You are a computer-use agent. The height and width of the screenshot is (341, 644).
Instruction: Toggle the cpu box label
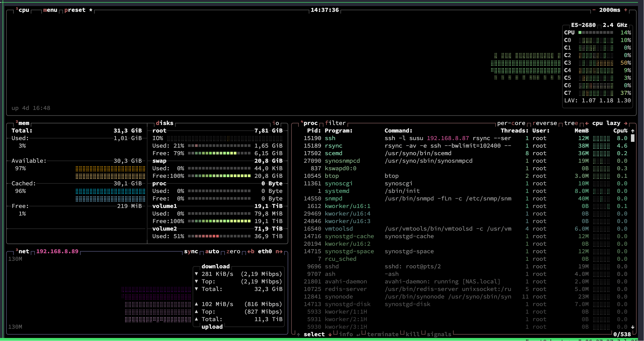(x=23, y=10)
